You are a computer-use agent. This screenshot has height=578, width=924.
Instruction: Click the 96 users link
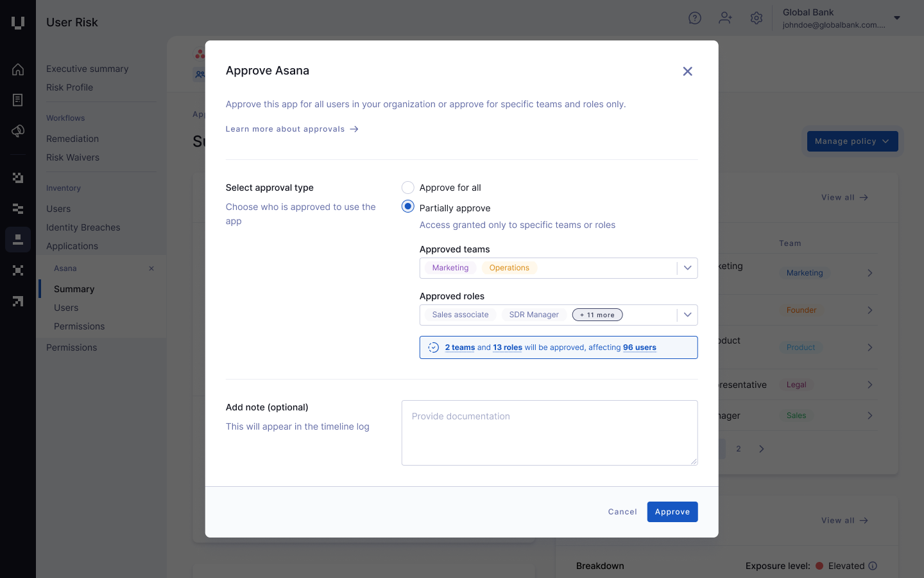pyautogui.click(x=640, y=347)
